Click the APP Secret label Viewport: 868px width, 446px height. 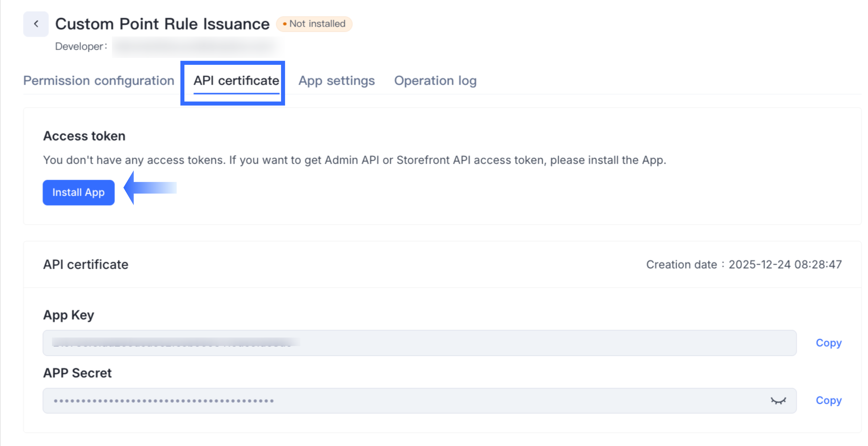tap(77, 373)
